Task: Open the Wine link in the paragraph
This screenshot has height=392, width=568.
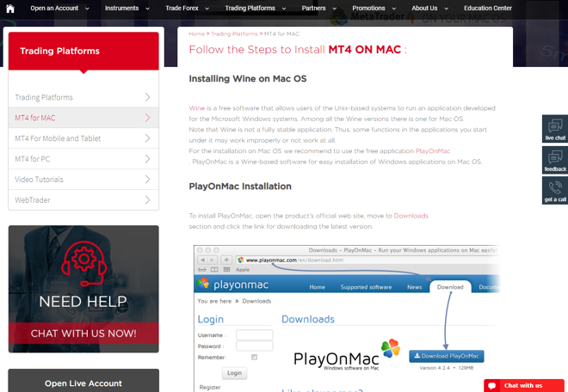Action: 197,107
